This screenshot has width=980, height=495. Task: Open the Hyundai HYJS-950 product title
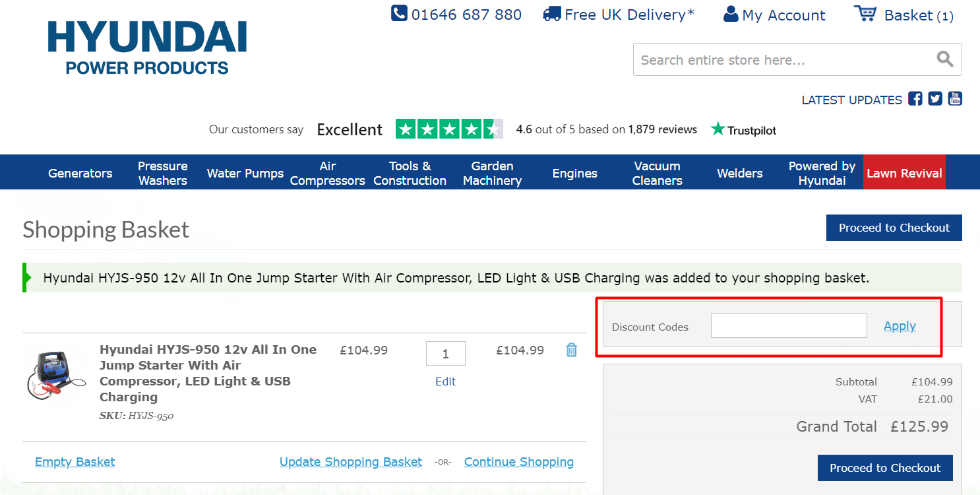pos(208,373)
